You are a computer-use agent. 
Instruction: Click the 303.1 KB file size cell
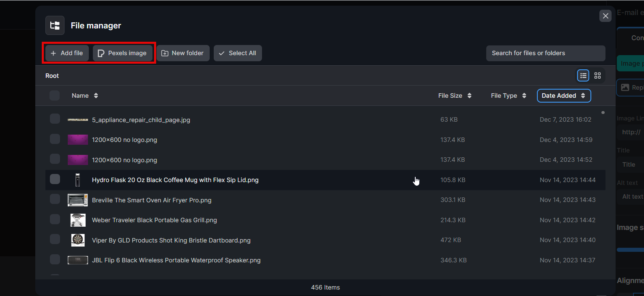click(453, 200)
